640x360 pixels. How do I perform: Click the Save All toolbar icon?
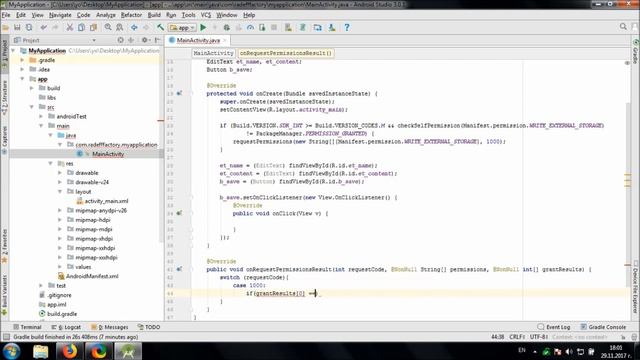[x=17, y=27]
